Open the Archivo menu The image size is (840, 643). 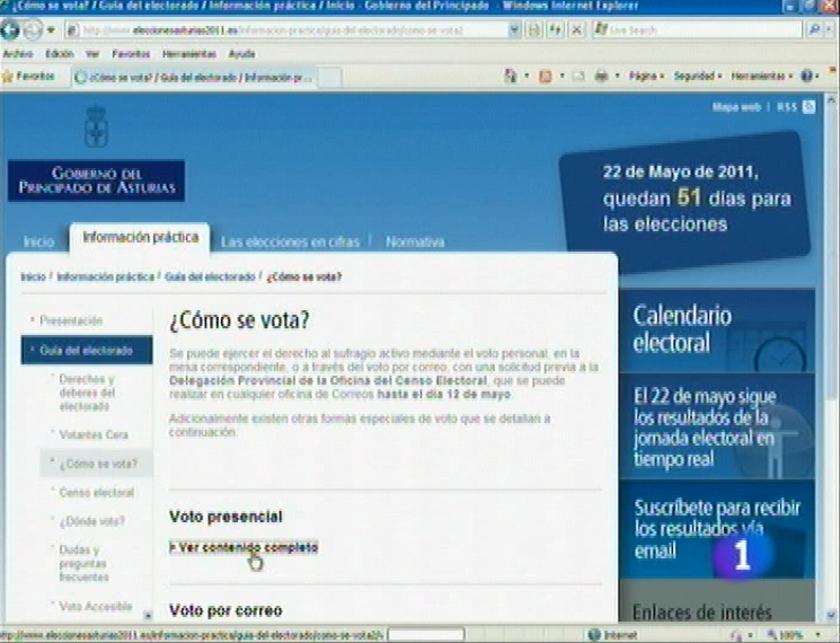pos(17,54)
